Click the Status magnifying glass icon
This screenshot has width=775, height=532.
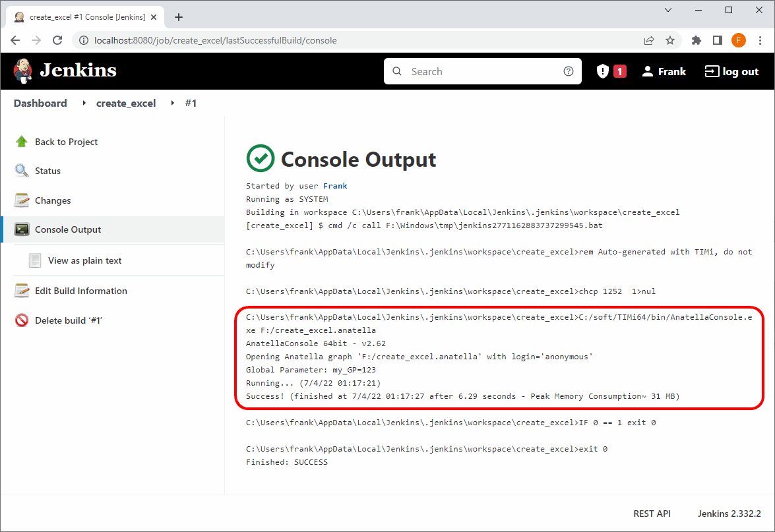coord(22,171)
